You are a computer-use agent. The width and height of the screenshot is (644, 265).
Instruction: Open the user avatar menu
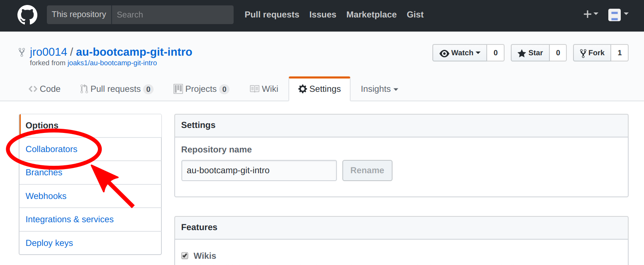(618, 15)
